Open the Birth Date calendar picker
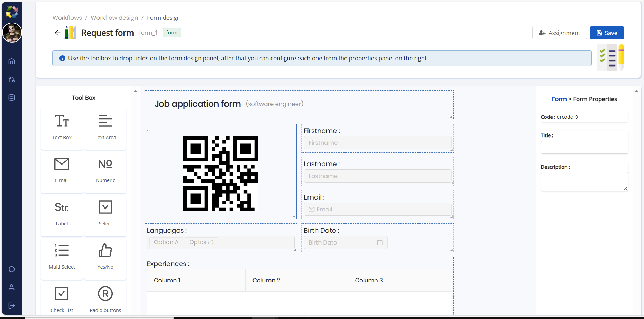This screenshot has width=644, height=319. 379,242
